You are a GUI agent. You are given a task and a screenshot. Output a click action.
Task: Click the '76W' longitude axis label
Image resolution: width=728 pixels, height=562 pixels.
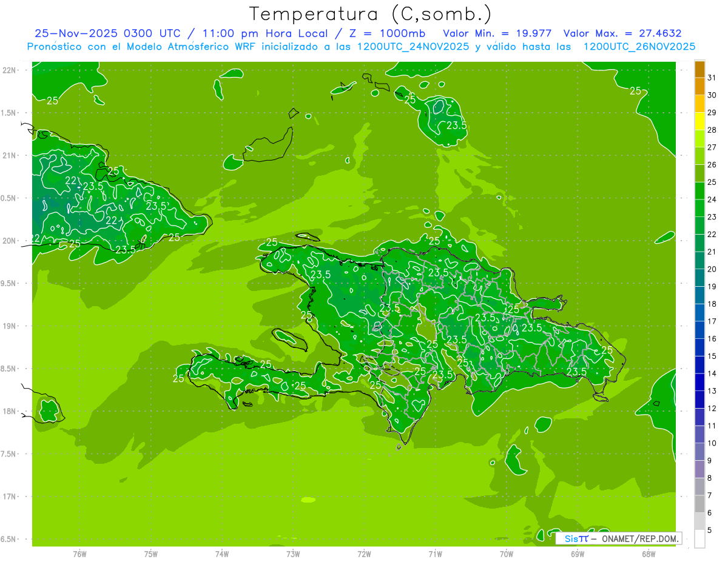79,554
